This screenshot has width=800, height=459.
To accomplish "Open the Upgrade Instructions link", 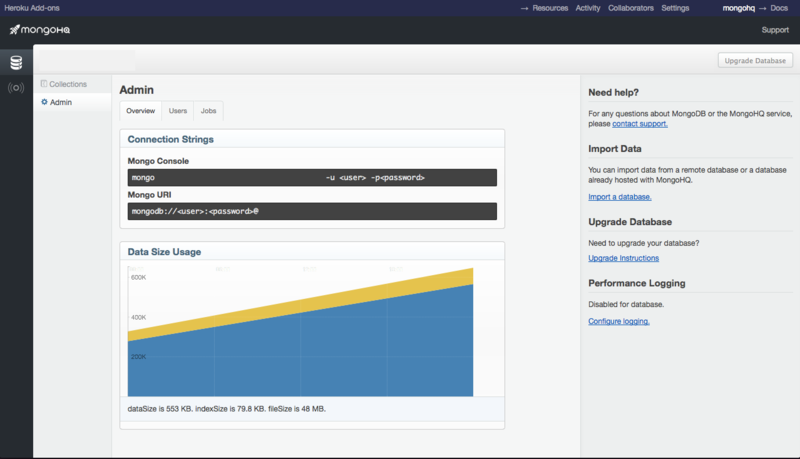I will coord(623,258).
